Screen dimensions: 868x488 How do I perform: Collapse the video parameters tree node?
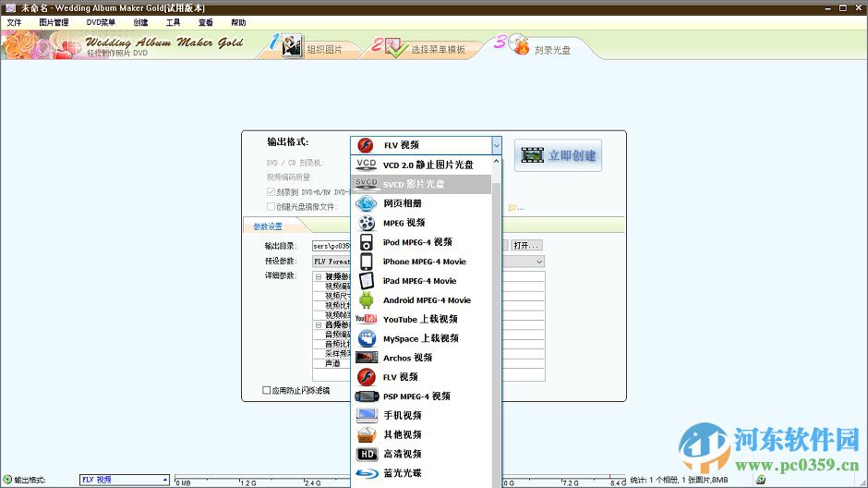tap(319, 276)
